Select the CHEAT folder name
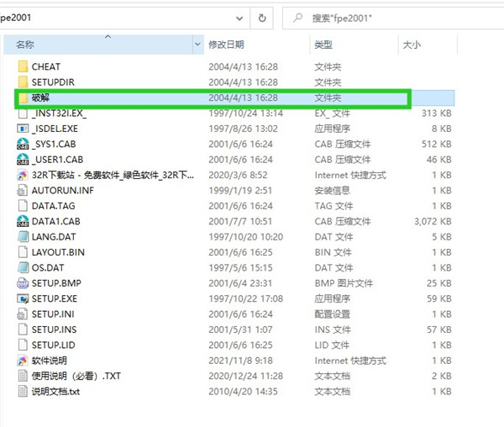 point(46,66)
